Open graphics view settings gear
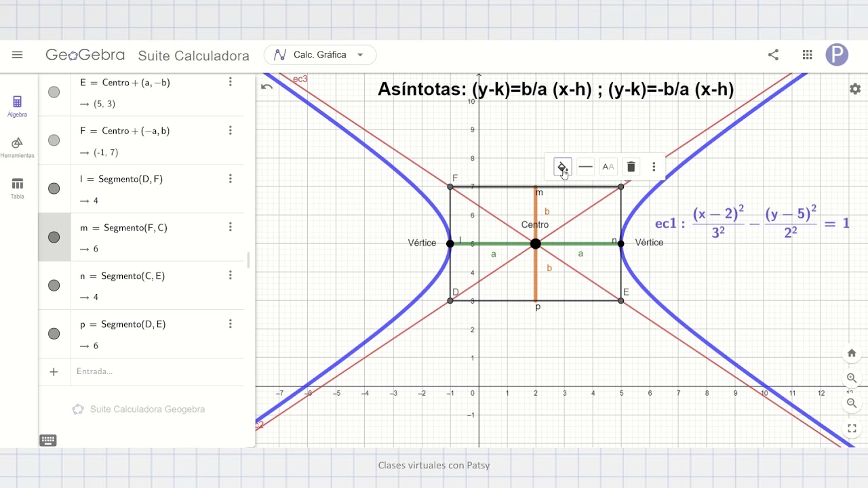 coord(855,89)
